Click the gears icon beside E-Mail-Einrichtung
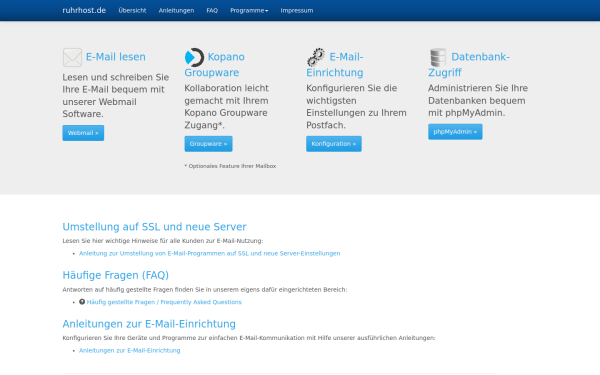Image resolution: width=600 pixels, height=375 pixels. 316,57
